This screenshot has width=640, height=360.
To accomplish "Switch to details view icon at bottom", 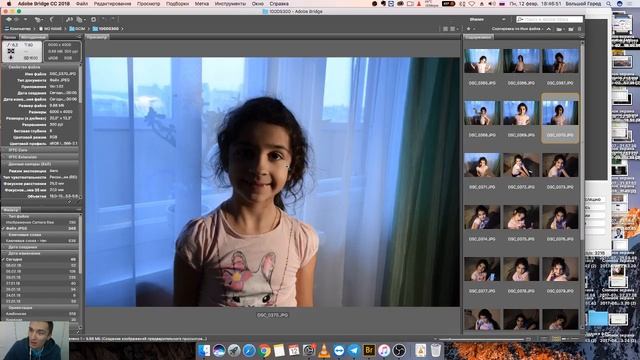I will (x=565, y=339).
